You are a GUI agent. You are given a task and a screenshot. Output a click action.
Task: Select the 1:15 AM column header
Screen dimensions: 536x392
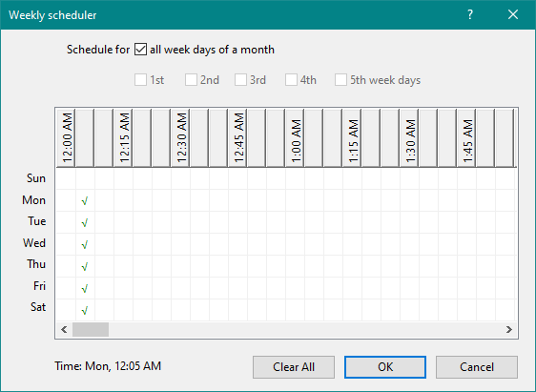353,138
